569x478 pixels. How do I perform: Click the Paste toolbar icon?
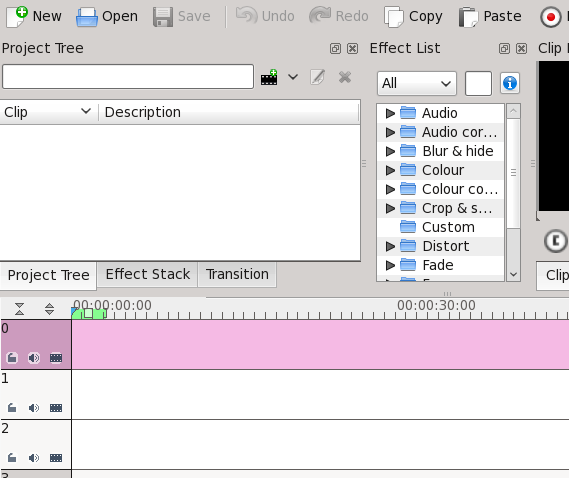pyautogui.click(x=468, y=17)
